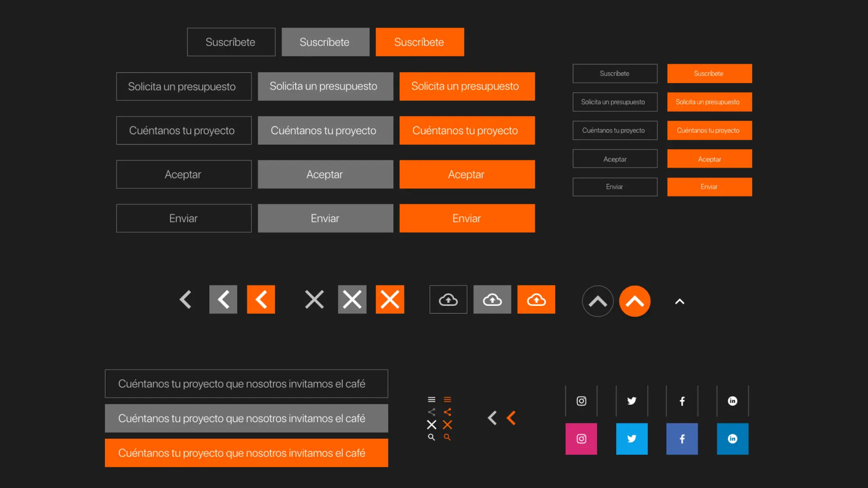The height and width of the screenshot is (488, 868).
Task: Click the orange square X close button
Action: pos(390,299)
